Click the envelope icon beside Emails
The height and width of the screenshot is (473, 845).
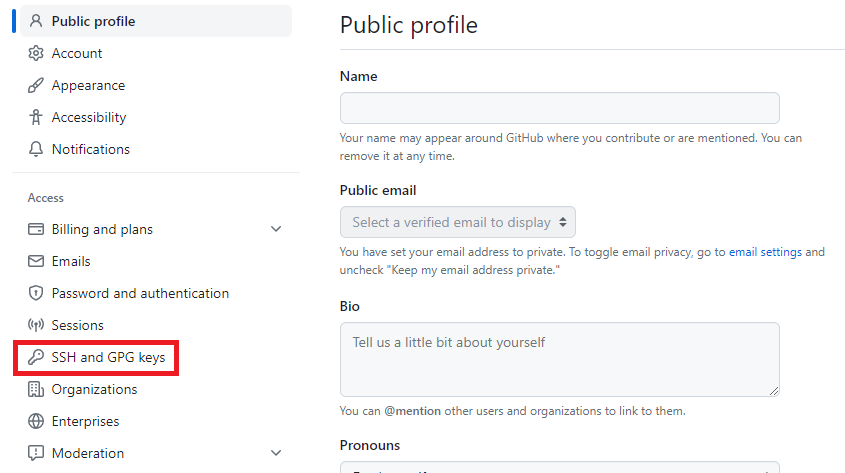(x=36, y=261)
